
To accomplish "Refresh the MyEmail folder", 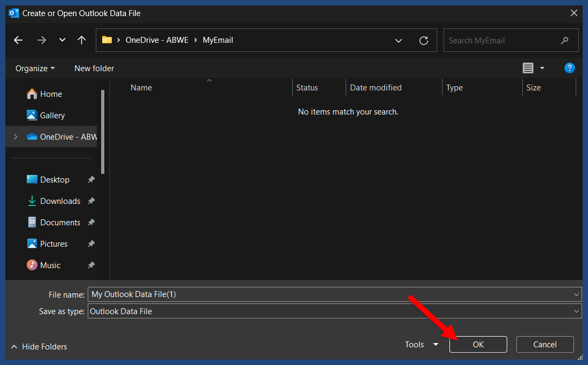I will click(423, 41).
